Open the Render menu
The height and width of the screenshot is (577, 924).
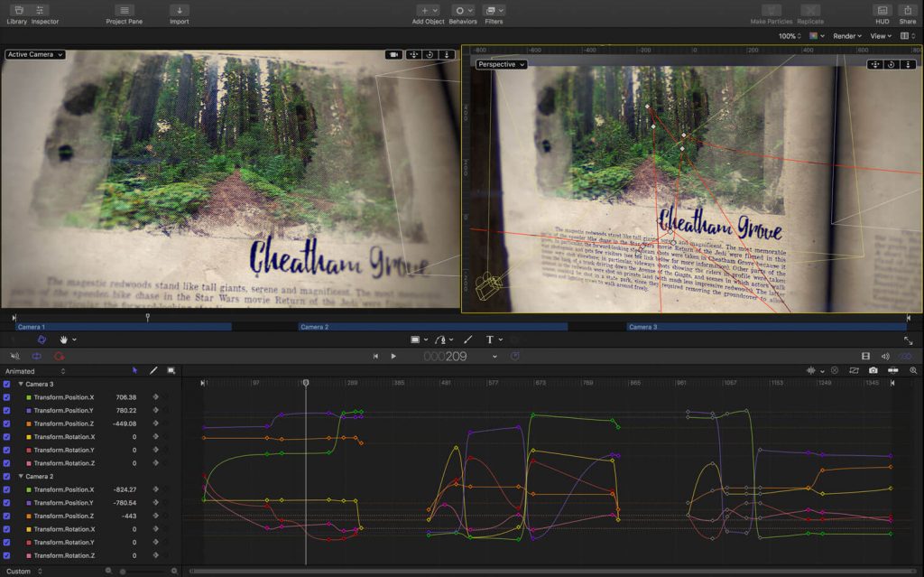(x=847, y=36)
